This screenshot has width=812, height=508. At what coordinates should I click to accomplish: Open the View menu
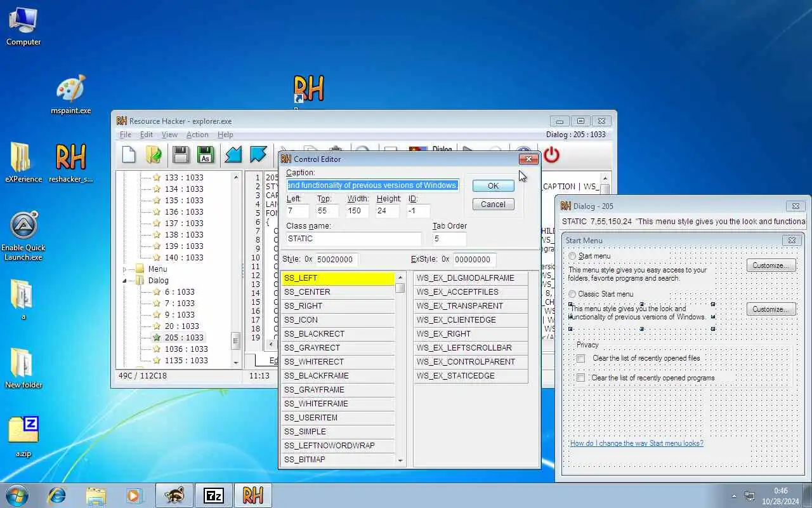(x=169, y=135)
